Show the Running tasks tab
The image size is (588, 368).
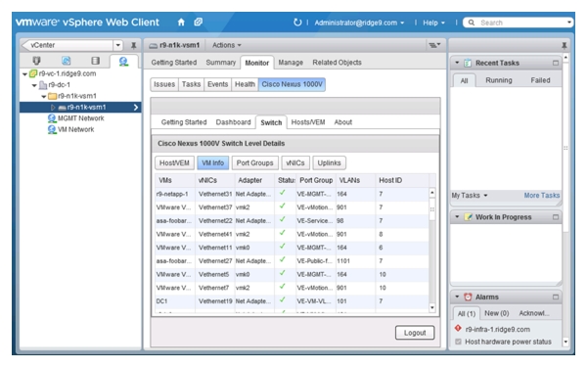[498, 80]
